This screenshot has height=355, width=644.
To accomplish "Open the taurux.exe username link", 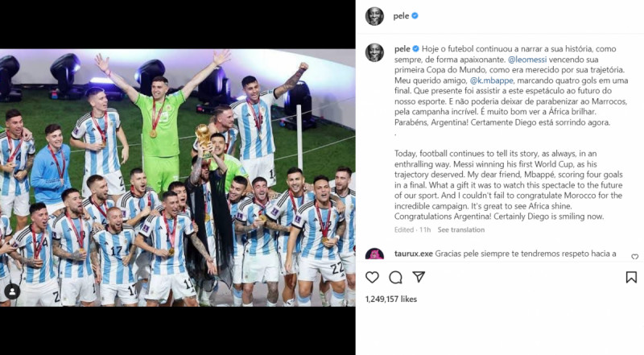I will [x=414, y=254].
